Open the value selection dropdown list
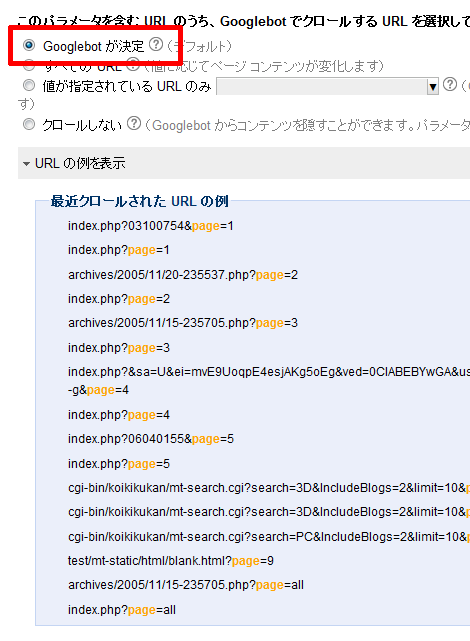470x641 pixels. point(327,86)
